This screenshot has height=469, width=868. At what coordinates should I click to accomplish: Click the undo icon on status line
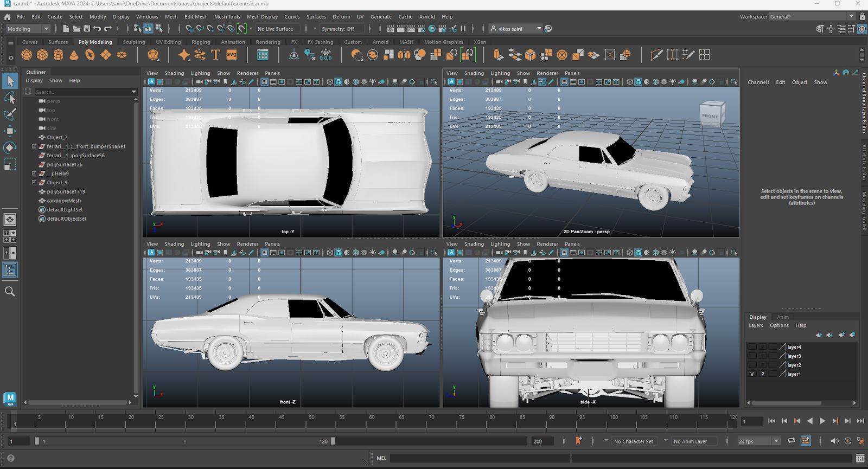[x=97, y=29]
